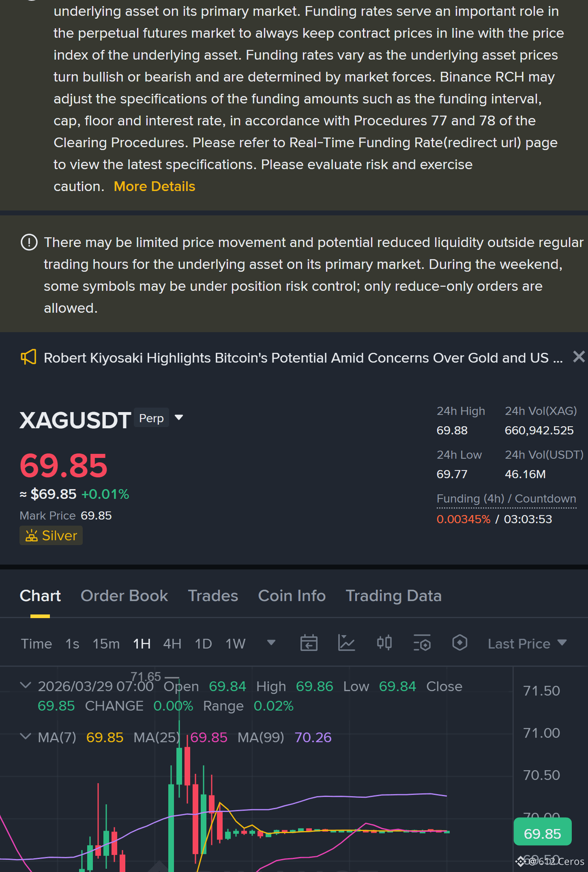The width and height of the screenshot is (588, 872).
Task: Select the 1s time interval
Action: 72,644
